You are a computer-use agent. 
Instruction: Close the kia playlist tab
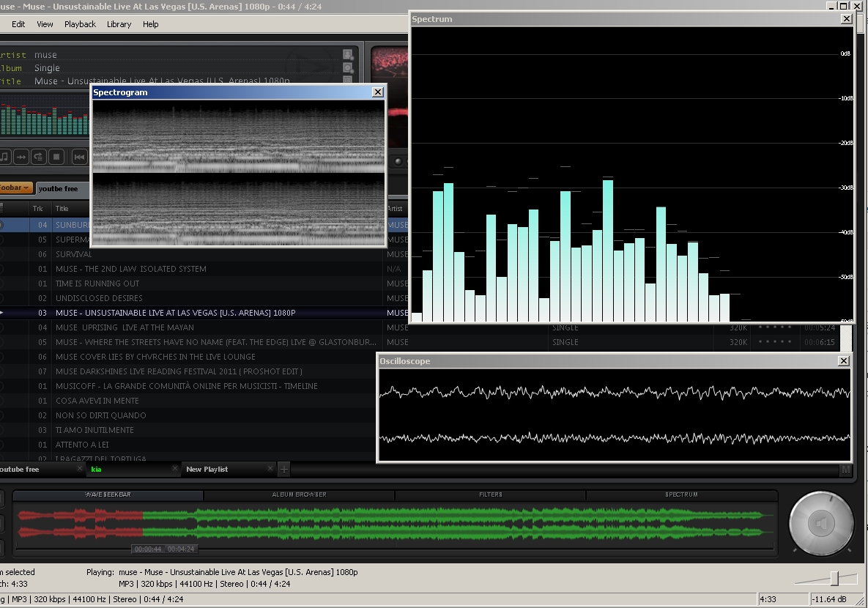tap(175, 469)
